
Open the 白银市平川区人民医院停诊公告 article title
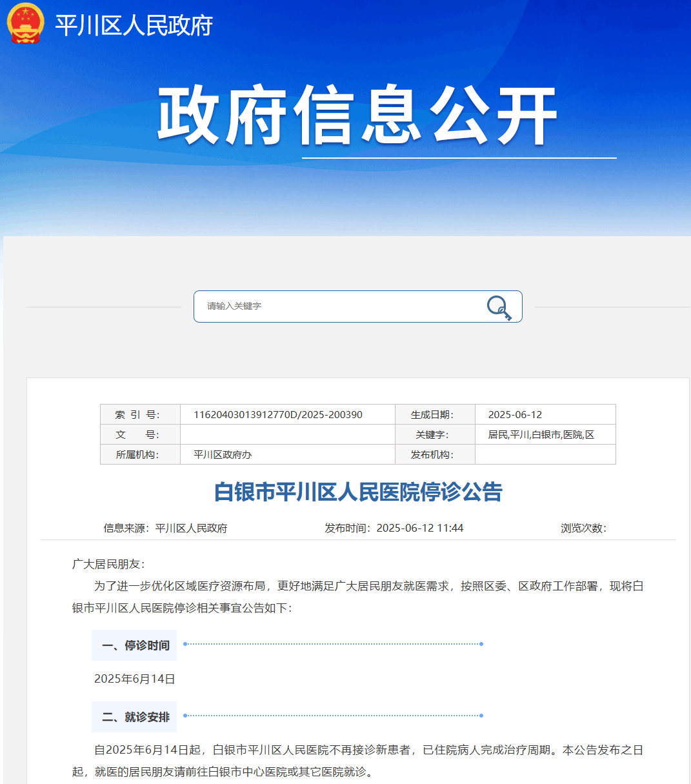pyautogui.click(x=359, y=491)
